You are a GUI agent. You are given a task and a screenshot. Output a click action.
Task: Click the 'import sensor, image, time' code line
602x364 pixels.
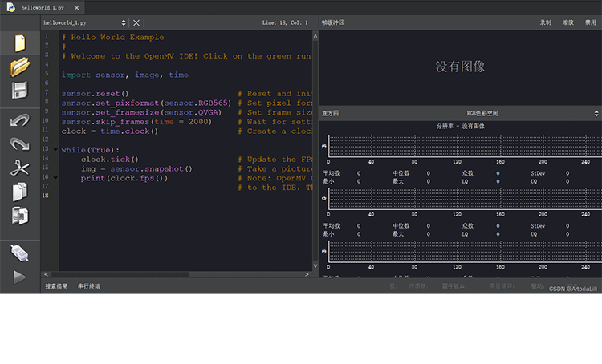pyautogui.click(x=125, y=75)
